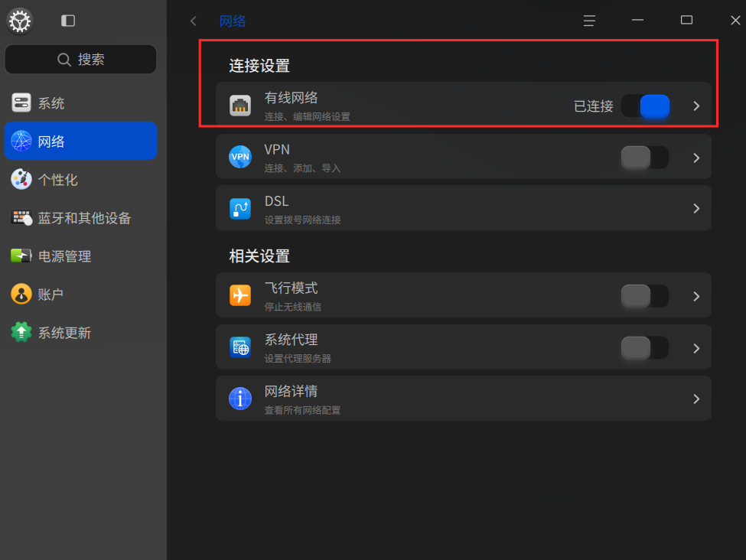Turn off the 有线网络 switch
Viewport: 746px width, 560px height.
coord(645,106)
